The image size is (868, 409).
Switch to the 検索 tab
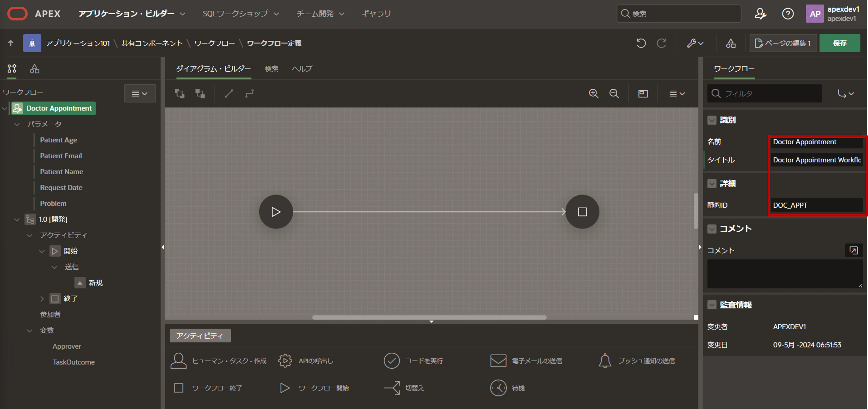click(x=271, y=69)
